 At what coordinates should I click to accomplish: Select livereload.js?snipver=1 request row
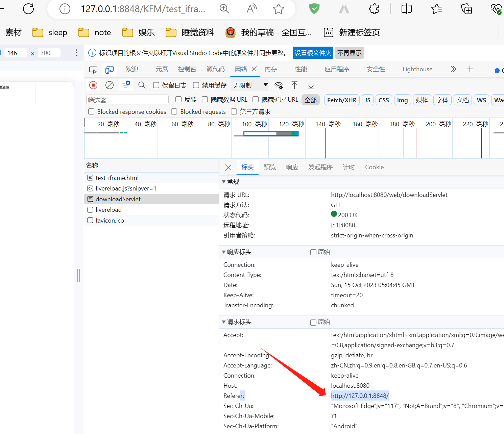pyautogui.click(x=151, y=188)
